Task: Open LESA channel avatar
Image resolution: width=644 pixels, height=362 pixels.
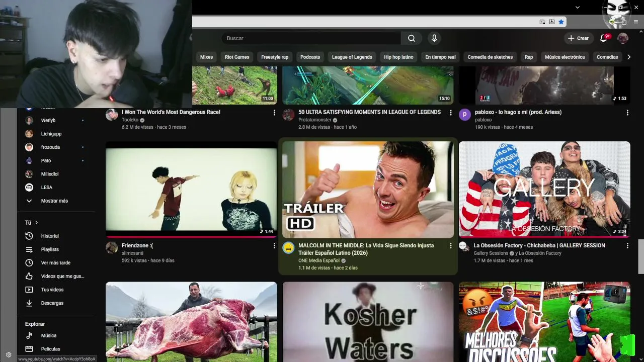Action: [x=29, y=187]
